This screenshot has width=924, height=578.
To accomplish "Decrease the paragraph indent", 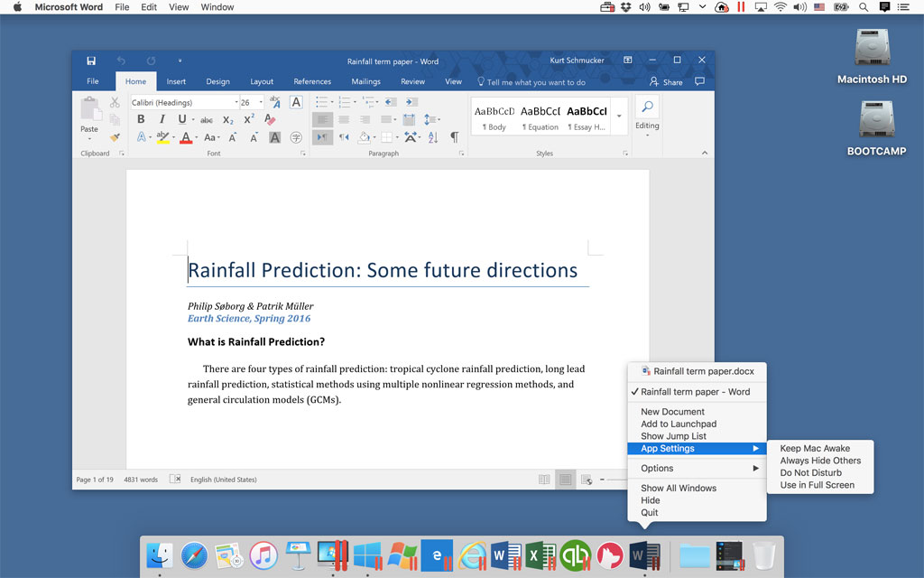I will [390, 102].
